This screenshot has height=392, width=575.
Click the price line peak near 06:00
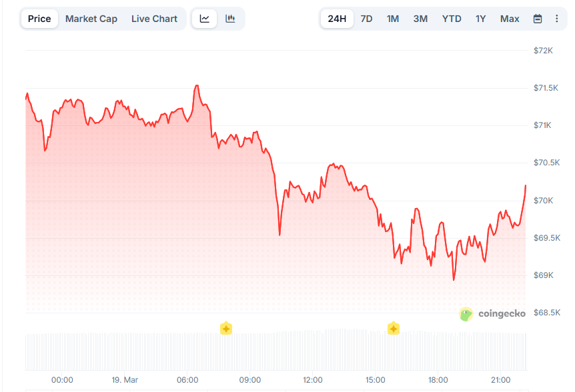click(197, 86)
